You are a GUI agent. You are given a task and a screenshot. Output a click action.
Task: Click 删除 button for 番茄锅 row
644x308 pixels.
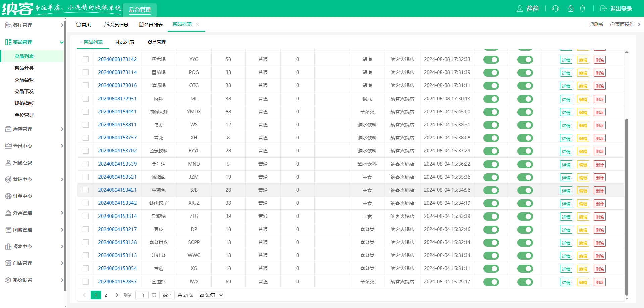(599, 73)
